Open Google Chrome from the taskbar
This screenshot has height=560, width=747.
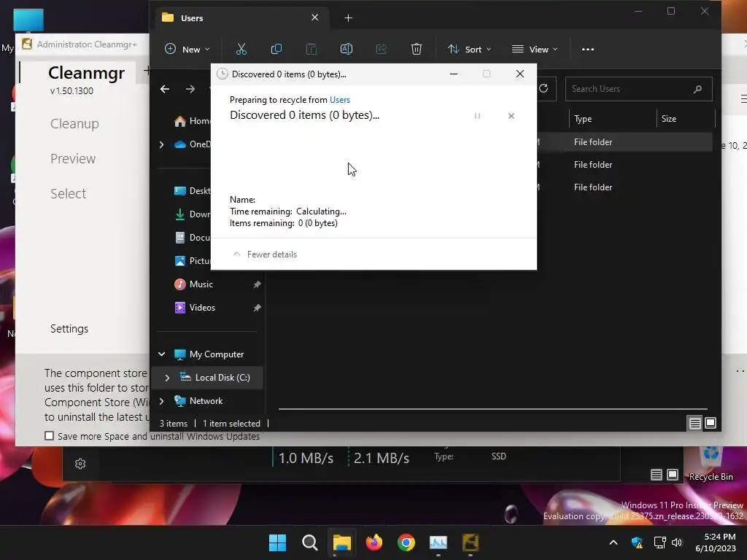406,542
